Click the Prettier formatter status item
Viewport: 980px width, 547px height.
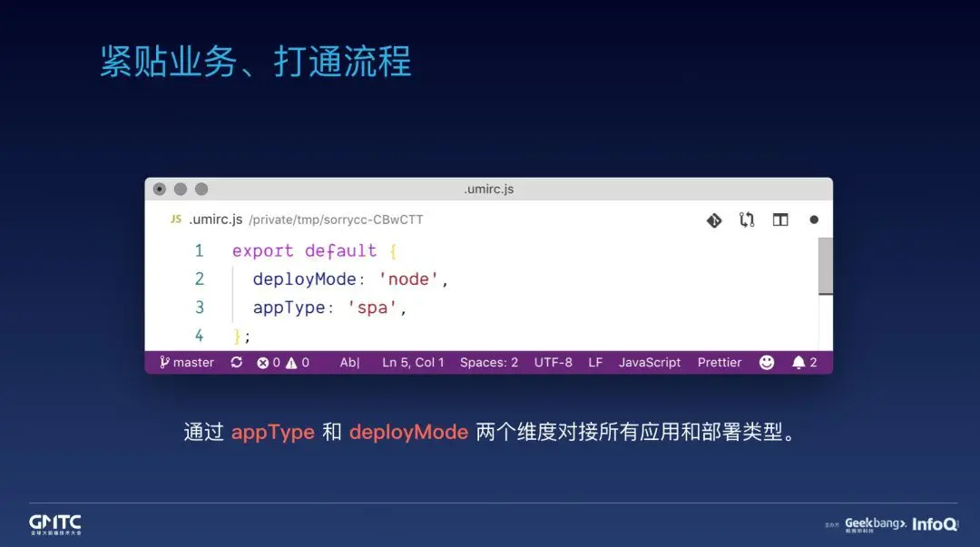point(720,363)
